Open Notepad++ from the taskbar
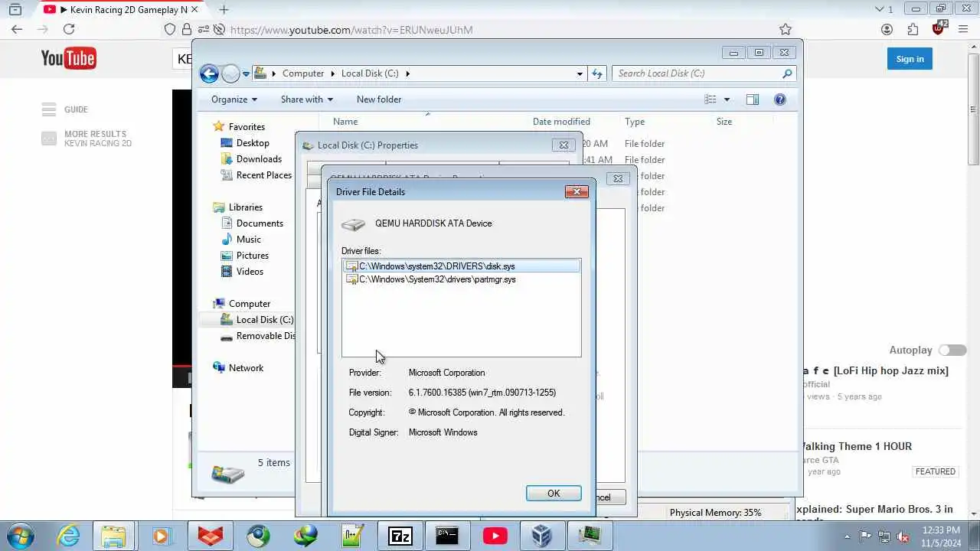980x551 pixels. coord(353,536)
